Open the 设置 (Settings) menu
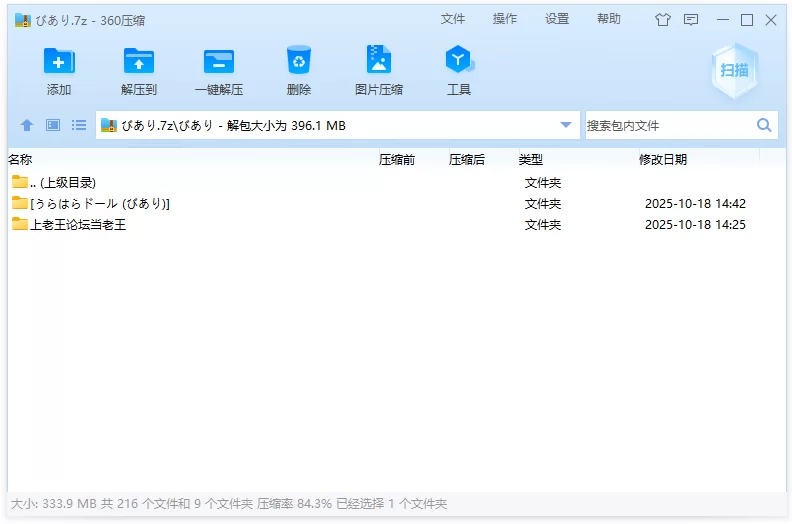This screenshot has height=524, width=792. (x=557, y=19)
